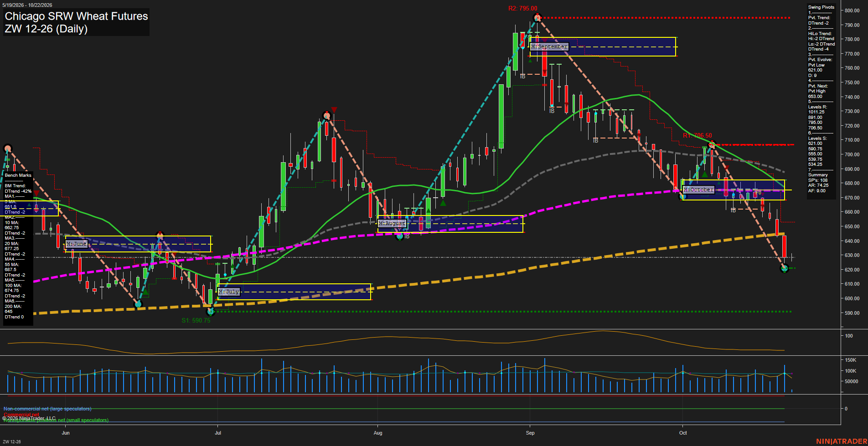Click the 590.00 price axis label
Viewport: 868px width, 446px height.
click(x=852, y=313)
